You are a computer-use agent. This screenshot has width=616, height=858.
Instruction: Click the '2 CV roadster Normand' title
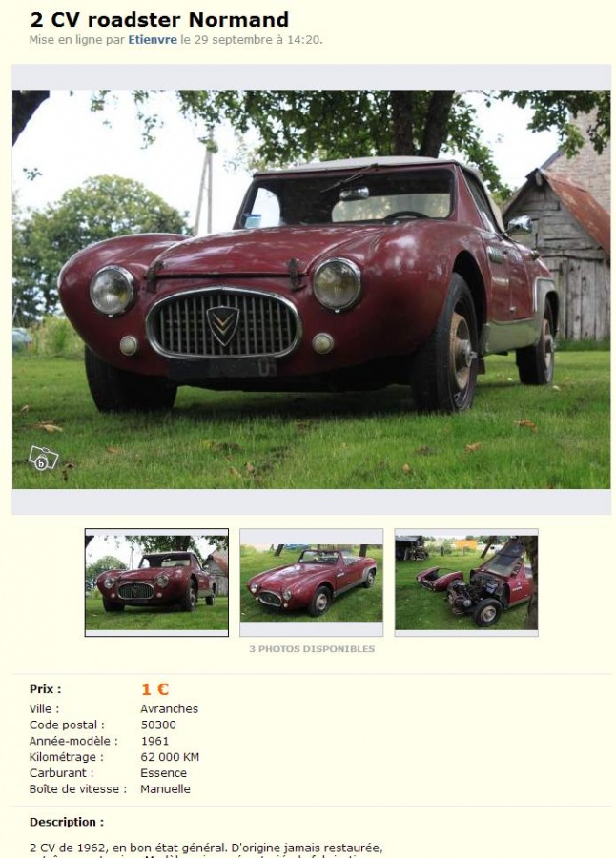coord(159,20)
